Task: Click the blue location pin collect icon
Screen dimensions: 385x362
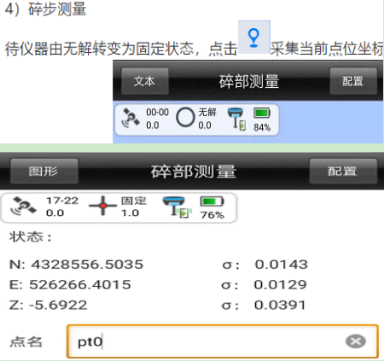Action: (x=254, y=37)
